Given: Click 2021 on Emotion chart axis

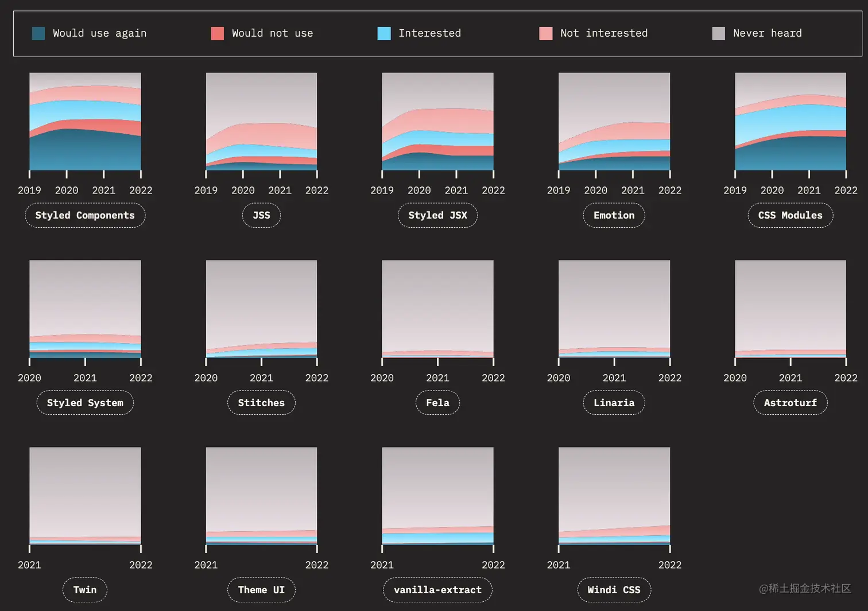Looking at the screenshot, I should (x=633, y=190).
